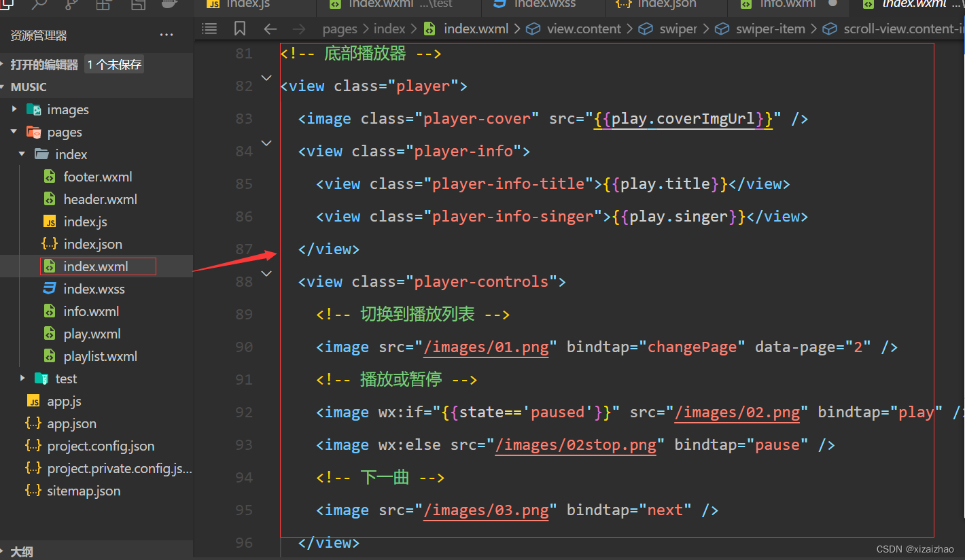This screenshot has height=560, width=965.
Task: Open the 'view.content' breadcrumb segment
Action: click(584, 29)
